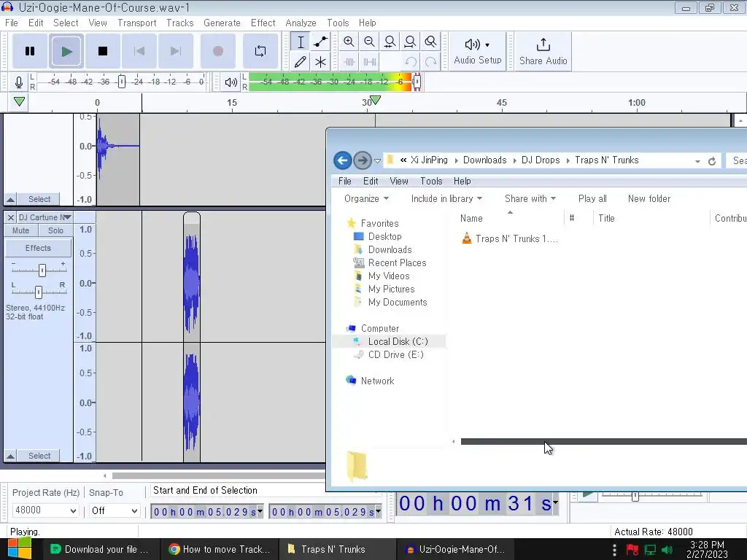
Task: Select Traps N' Trunks 1 audio file
Action: pos(510,238)
